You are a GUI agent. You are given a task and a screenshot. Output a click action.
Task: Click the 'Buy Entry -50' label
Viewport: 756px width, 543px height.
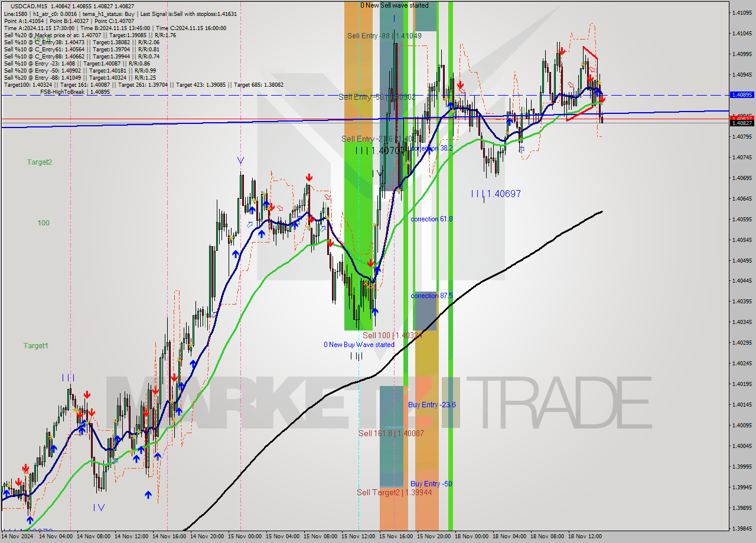[431, 484]
